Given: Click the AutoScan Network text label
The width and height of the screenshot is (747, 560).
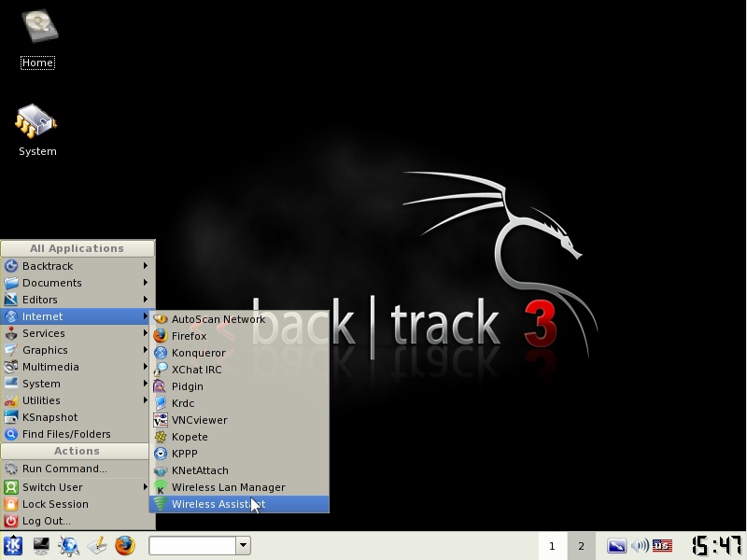Looking at the screenshot, I should click(218, 319).
